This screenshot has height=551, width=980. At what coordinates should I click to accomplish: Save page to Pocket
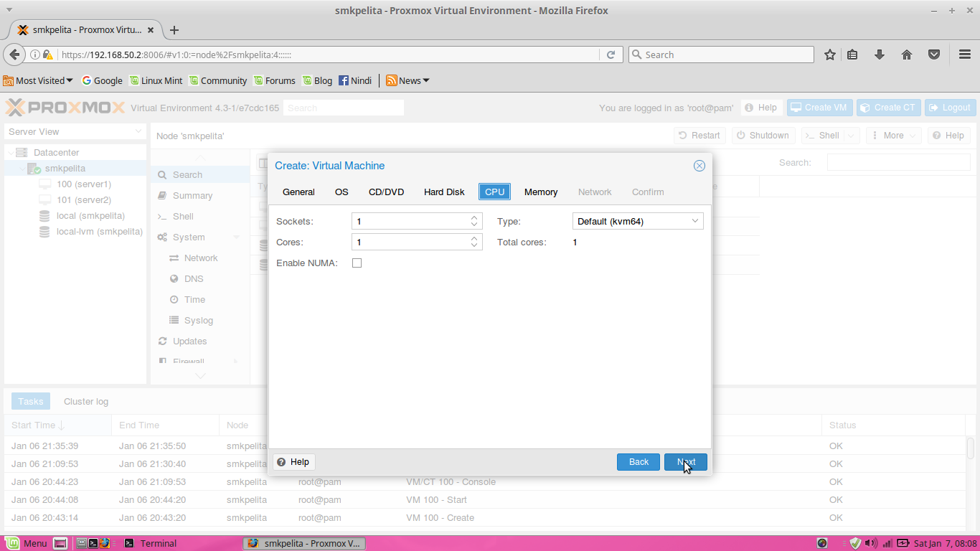click(x=934, y=55)
